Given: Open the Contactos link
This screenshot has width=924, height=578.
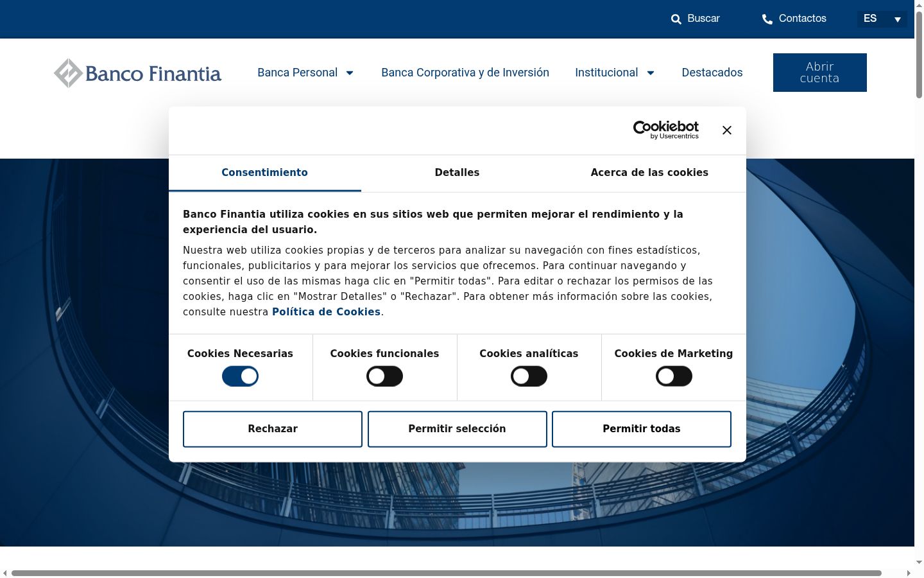Looking at the screenshot, I should 794,19.
